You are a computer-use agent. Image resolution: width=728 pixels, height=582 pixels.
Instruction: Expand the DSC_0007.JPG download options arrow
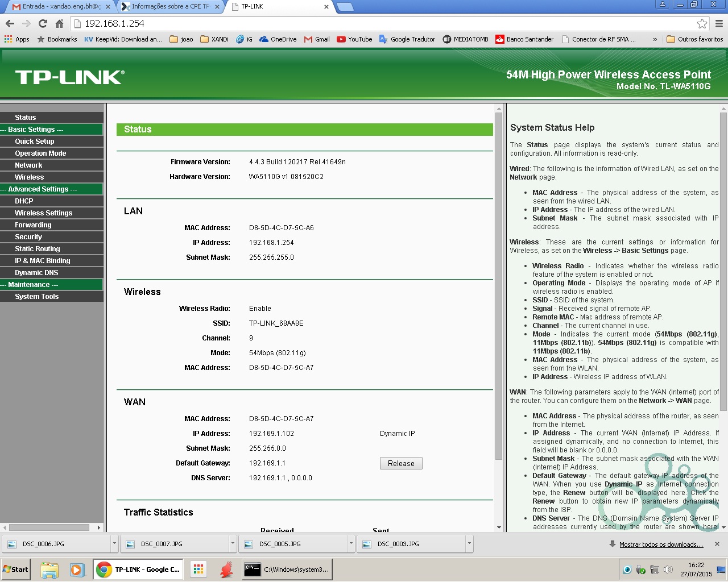(x=233, y=544)
